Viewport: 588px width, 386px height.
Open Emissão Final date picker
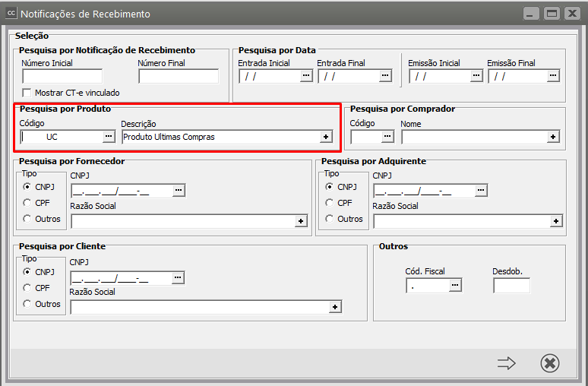(553, 76)
